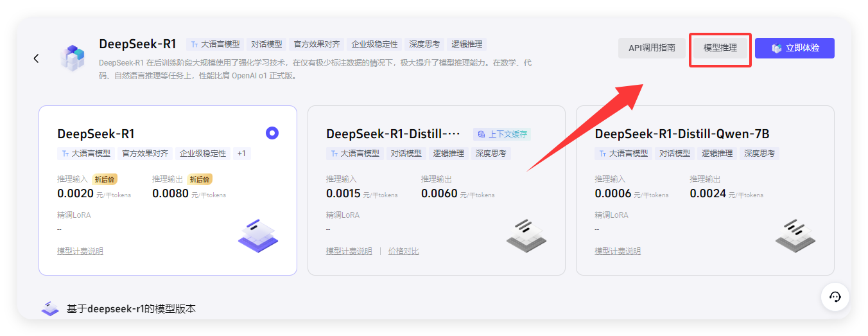Open 模型计费说明 link in Distill-Qwen-7B card
This screenshot has height=336, width=868.
pos(618,251)
